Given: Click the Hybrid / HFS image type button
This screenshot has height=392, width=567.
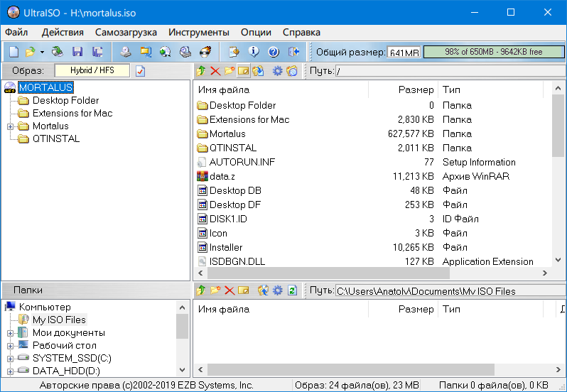Looking at the screenshot, I should tap(92, 71).
